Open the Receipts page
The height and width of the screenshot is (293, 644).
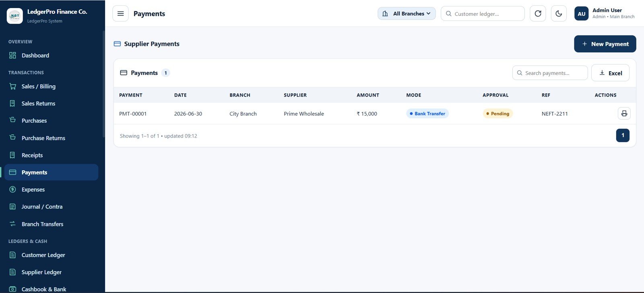[x=52, y=155]
